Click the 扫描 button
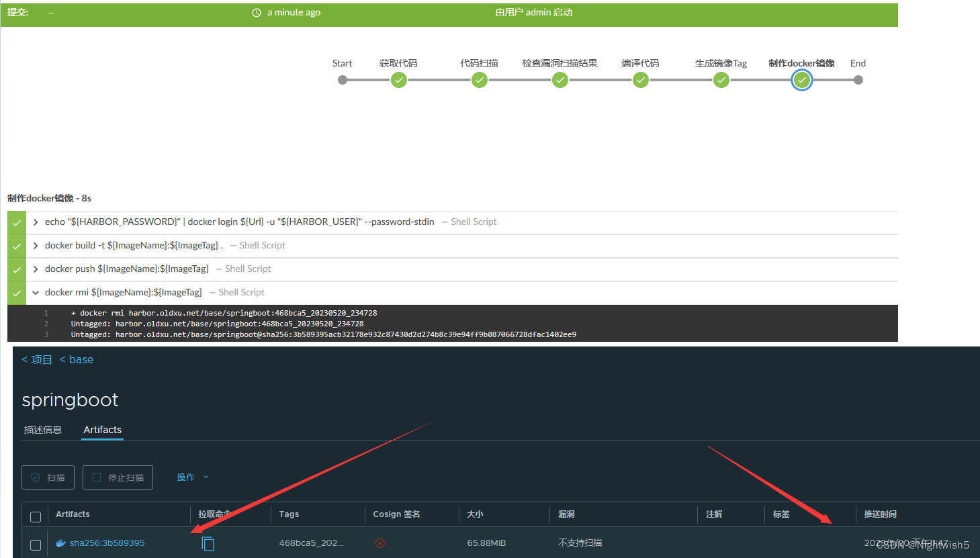The image size is (980, 558). 48,477
